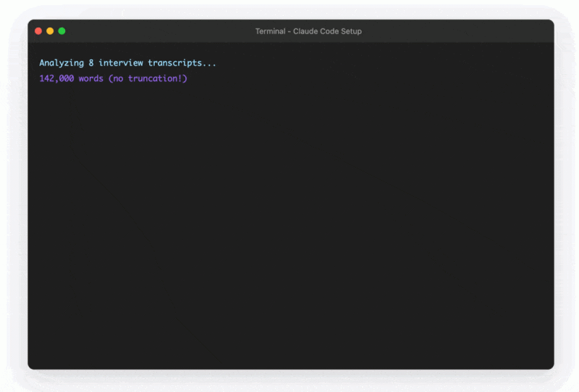The height and width of the screenshot is (392, 579).
Task: Click the "142,000" number in purple text
Action: 56,79
